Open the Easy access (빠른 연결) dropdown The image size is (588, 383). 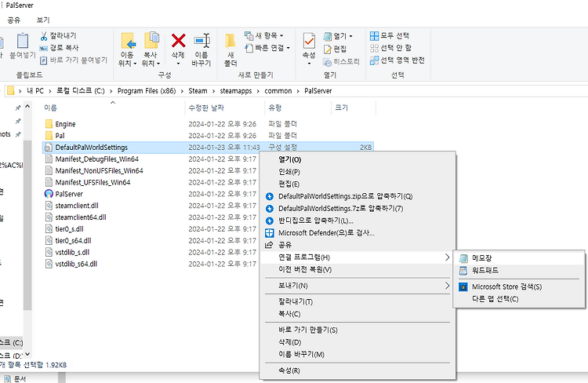[268, 48]
